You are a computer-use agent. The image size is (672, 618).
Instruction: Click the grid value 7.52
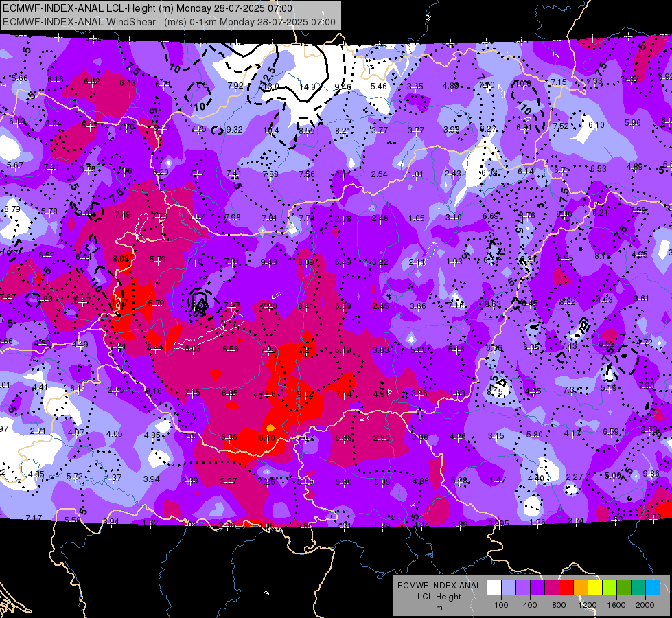(561, 126)
